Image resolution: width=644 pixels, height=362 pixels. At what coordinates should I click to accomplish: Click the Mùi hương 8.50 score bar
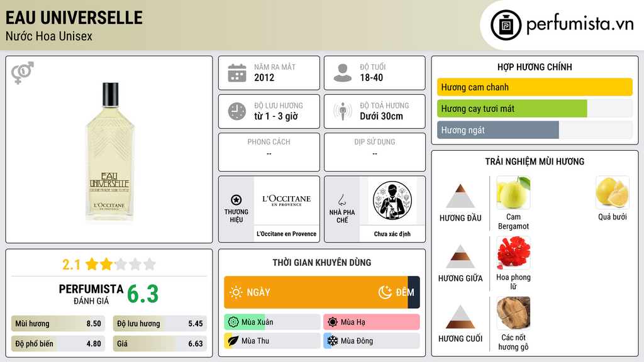tap(58, 324)
